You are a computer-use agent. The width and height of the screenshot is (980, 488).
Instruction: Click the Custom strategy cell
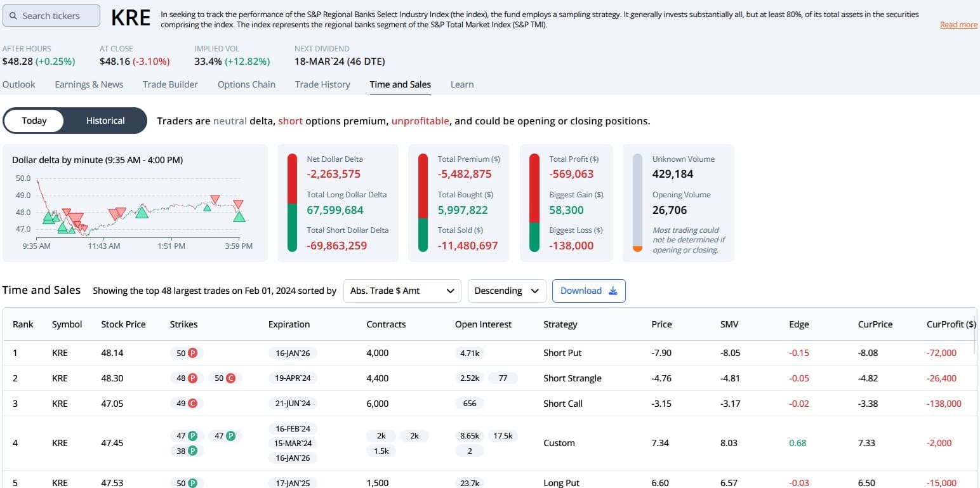pos(559,443)
